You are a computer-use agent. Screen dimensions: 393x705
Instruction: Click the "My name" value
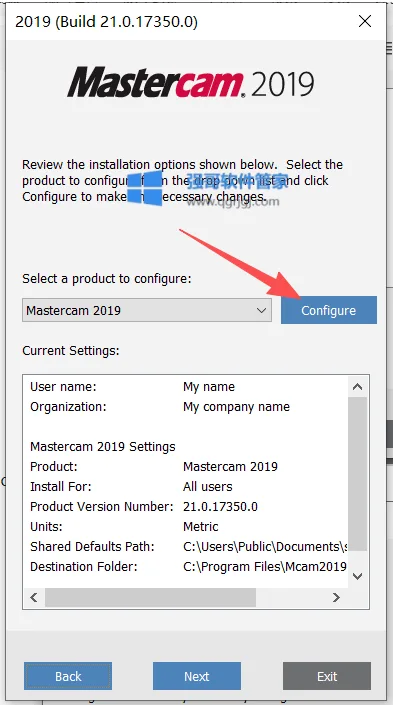click(209, 387)
